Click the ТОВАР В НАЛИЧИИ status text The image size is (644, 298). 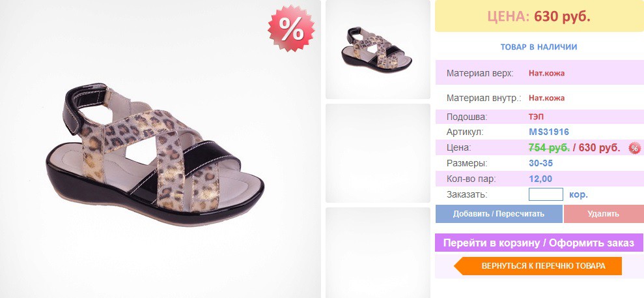pos(539,47)
